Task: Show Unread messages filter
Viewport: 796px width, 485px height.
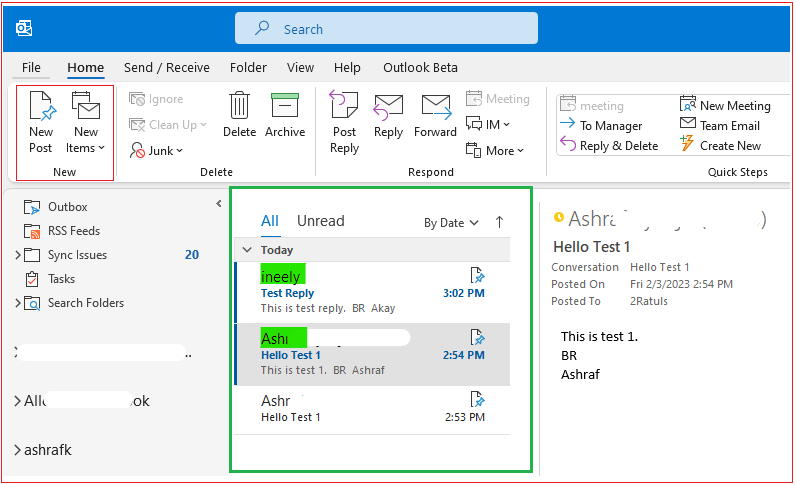Action: [321, 221]
